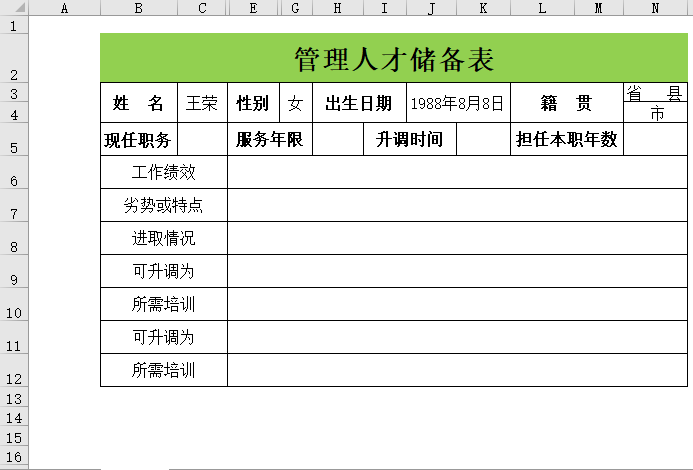This screenshot has height=470, width=693.
Task: Select column N header
Action: point(655,8)
